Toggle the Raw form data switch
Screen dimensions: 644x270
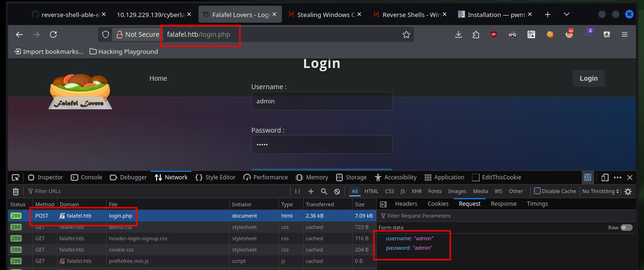coord(626,228)
